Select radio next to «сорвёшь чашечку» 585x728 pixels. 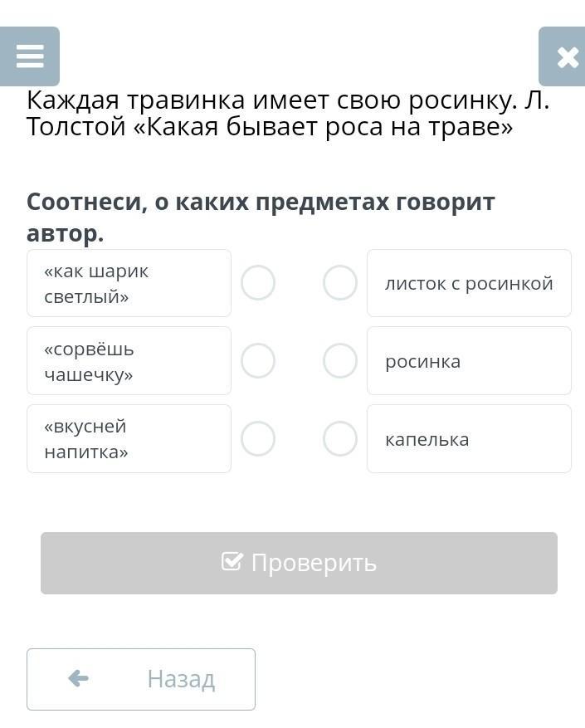[x=258, y=361]
